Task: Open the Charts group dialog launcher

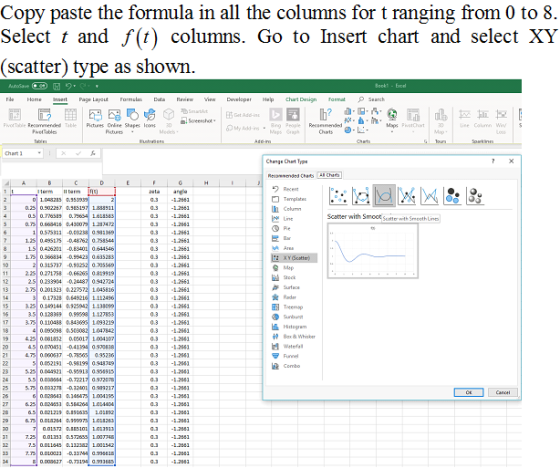Action: pos(425,141)
